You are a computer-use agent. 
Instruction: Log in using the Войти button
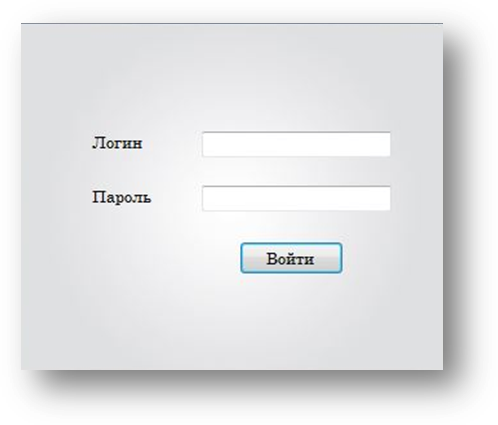[x=291, y=258]
